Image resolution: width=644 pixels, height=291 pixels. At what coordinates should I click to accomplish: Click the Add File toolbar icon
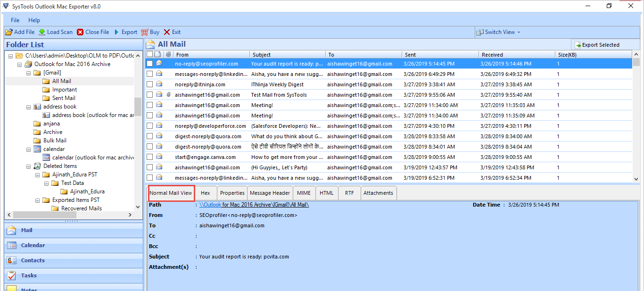click(9, 32)
